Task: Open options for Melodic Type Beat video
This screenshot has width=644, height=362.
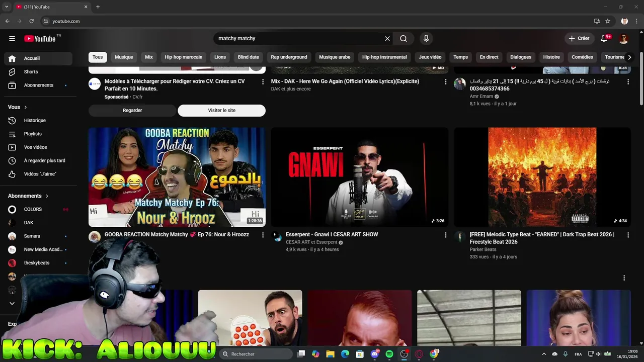Action: (628, 235)
